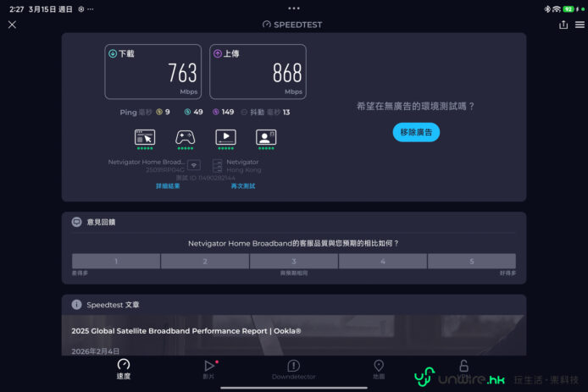
Task: Rate customer service as 5
Action: [x=471, y=262]
